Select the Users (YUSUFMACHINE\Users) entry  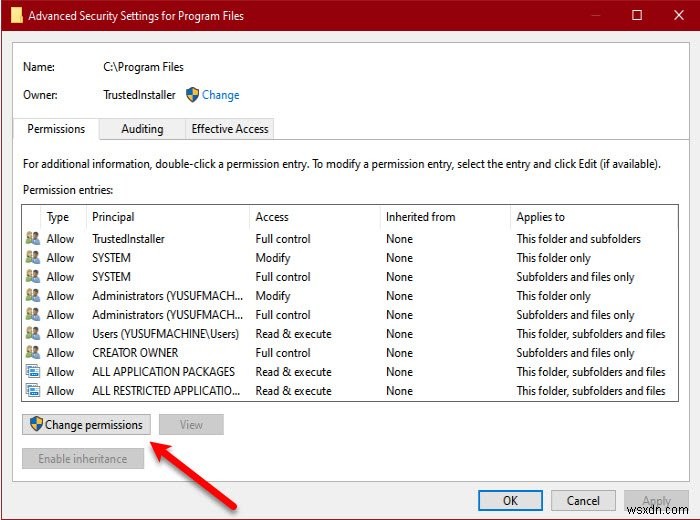pos(166,333)
